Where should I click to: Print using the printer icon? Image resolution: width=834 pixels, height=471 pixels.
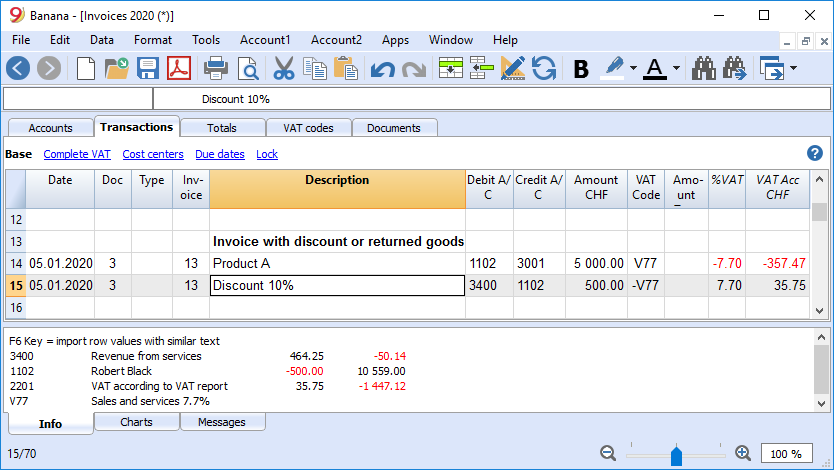pos(216,69)
